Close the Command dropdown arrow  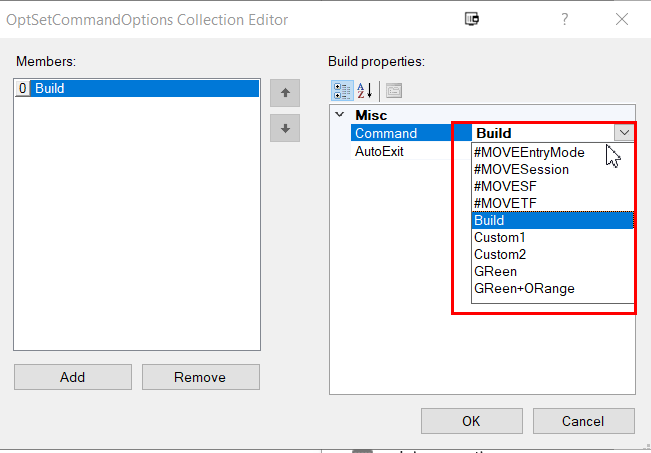click(x=624, y=133)
